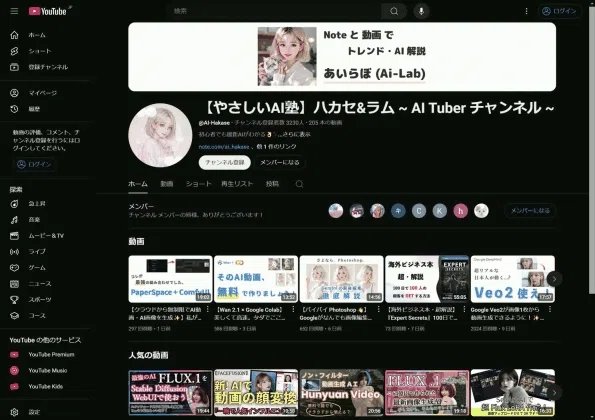Click the channel banner image
The image size is (595, 420).
(x=342, y=57)
